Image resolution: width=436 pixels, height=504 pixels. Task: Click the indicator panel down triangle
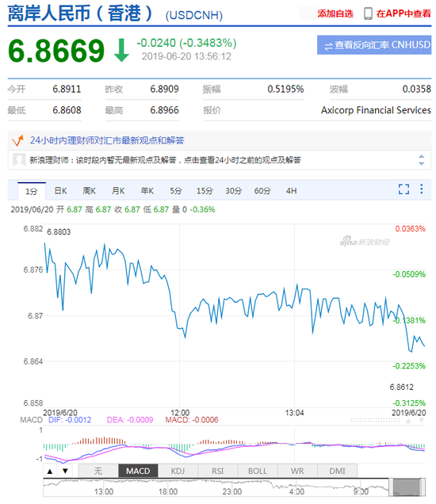click(65, 472)
